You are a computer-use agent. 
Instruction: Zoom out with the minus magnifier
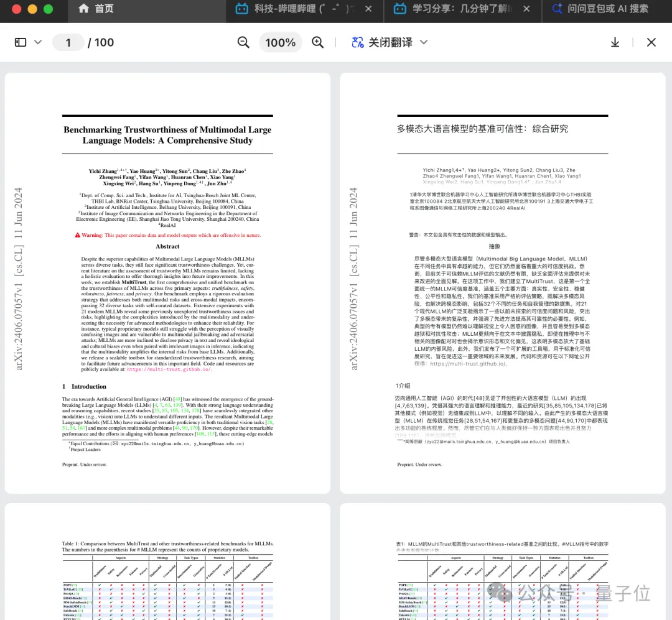coord(243,42)
